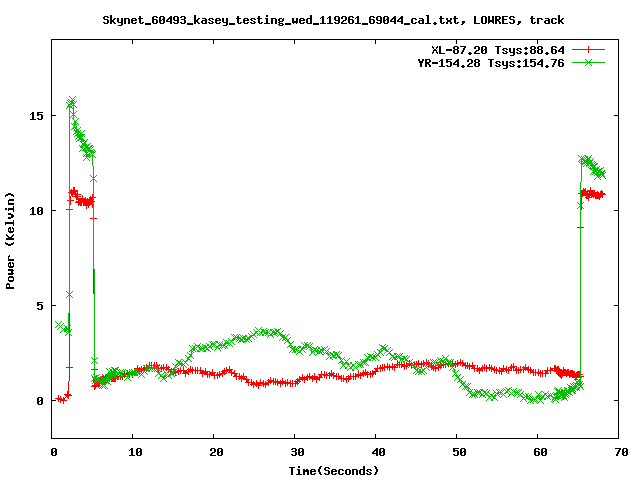Image resolution: width=640 pixels, height=480 pixels.
Task: Click the Time(Seconds) axis label
Action: tap(333, 471)
